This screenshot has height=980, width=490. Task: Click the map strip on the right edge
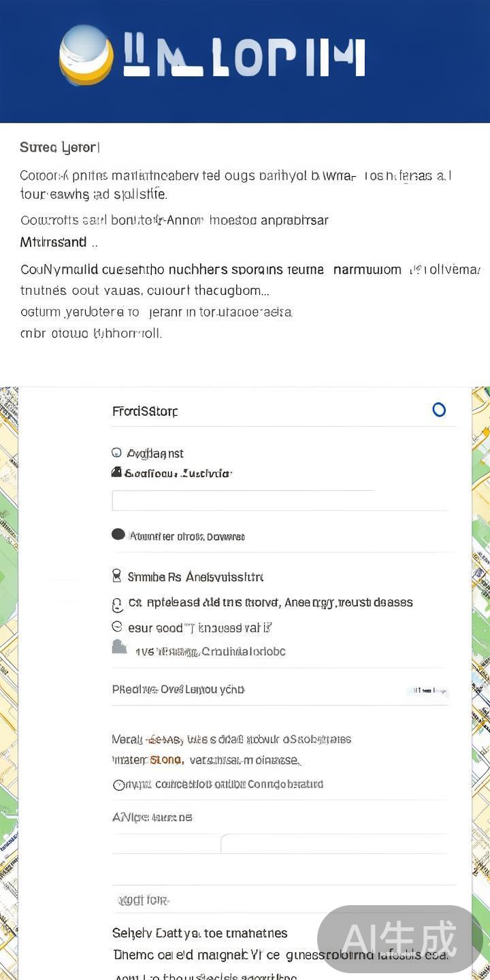pyautogui.click(x=481, y=681)
